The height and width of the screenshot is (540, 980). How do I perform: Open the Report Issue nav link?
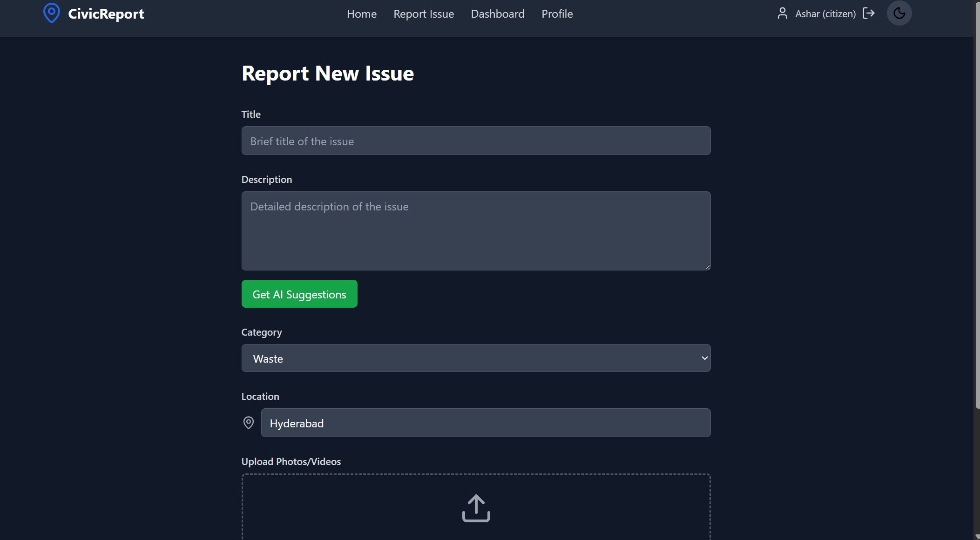click(x=423, y=14)
